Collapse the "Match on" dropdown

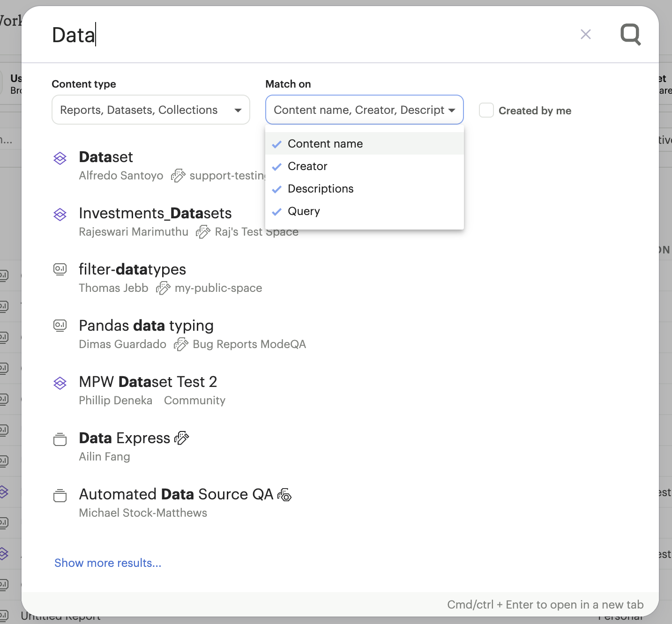364,110
